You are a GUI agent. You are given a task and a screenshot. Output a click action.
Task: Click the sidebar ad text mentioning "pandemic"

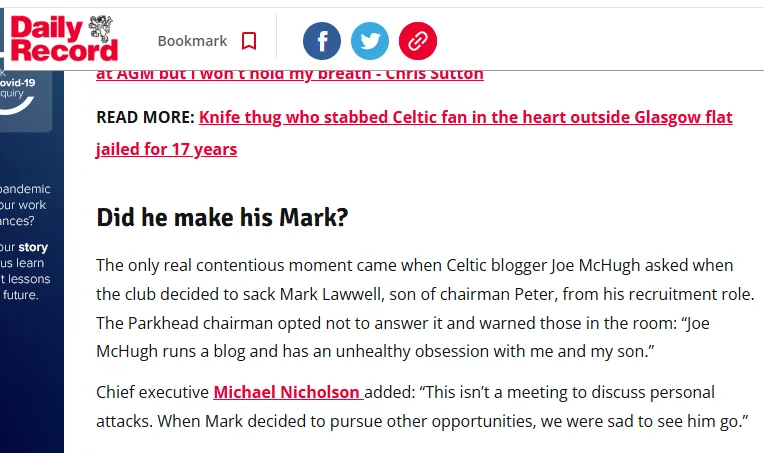click(x=26, y=189)
